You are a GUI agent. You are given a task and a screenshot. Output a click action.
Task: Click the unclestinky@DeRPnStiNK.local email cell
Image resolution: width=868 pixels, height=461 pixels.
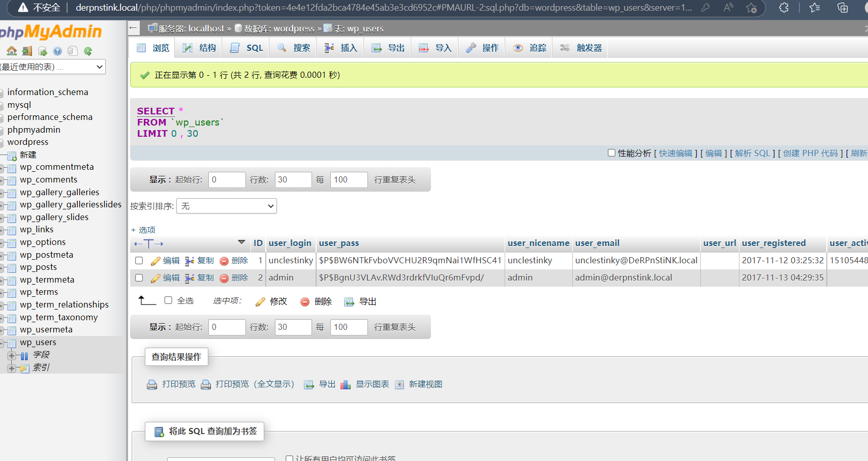coord(636,261)
